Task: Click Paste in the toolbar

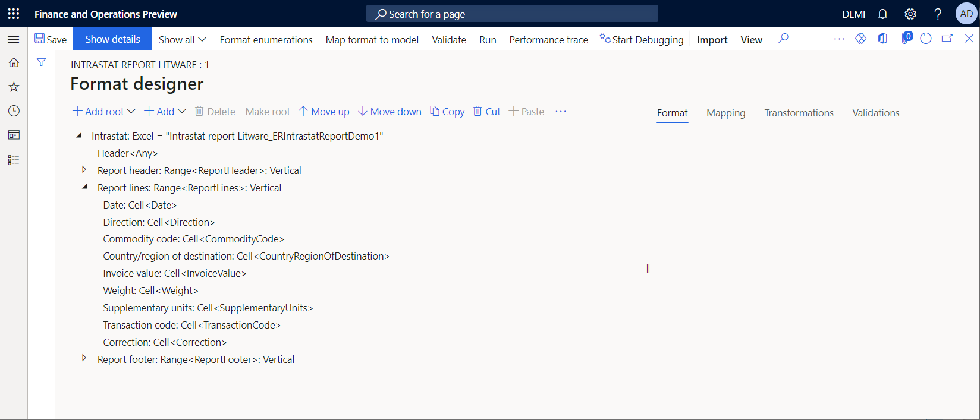Action: pos(527,112)
